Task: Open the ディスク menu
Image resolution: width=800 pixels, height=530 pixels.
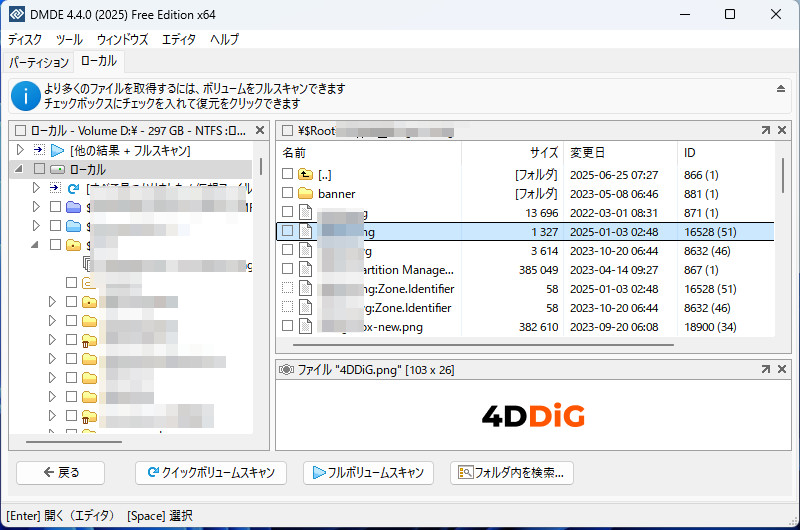Action: (25, 39)
